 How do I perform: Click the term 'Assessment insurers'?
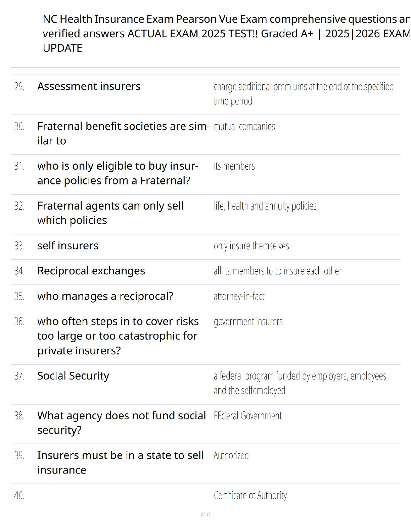tap(89, 86)
